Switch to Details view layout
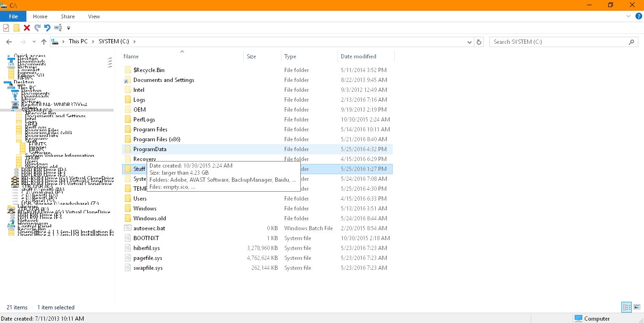 [x=626, y=307]
